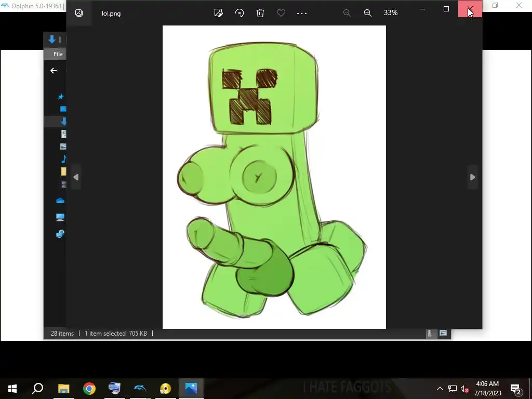The width and height of the screenshot is (532, 399).
Task: Zoom out with the magnifier minus icon
Action: (347, 13)
